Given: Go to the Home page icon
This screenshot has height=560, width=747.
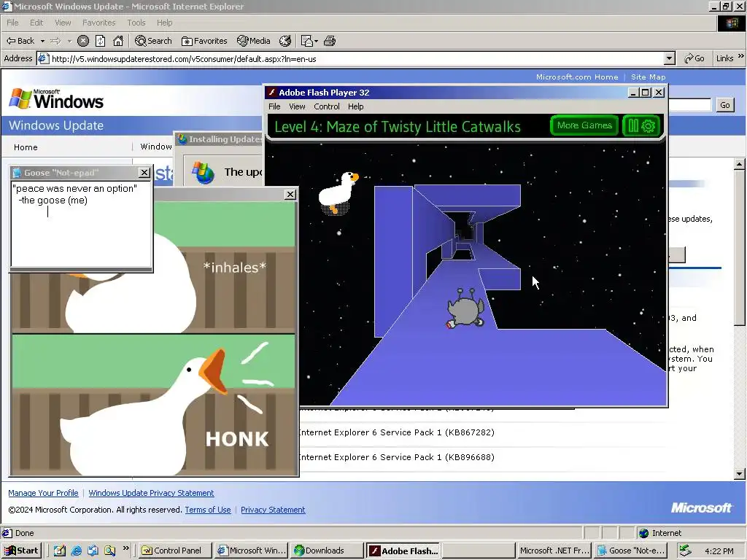Looking at the screenshot, I should pyautogui.click(x=117, y=41).
